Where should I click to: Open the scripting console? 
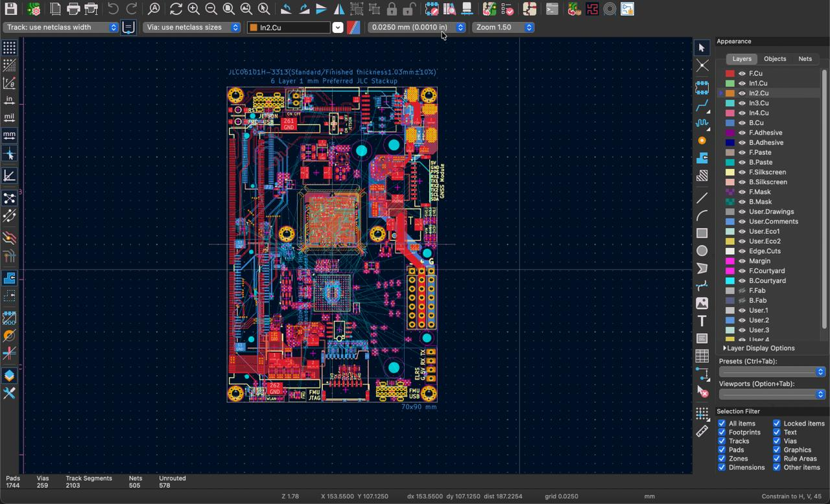552,9
